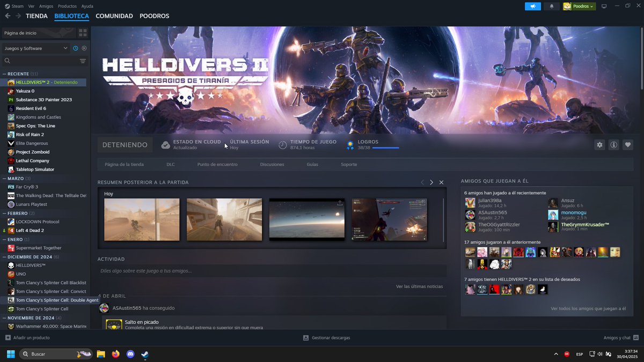Go to the COMUNIDAD tab
Image resolution: width=644 pixels, height=362 pixels.
(114, 16)
